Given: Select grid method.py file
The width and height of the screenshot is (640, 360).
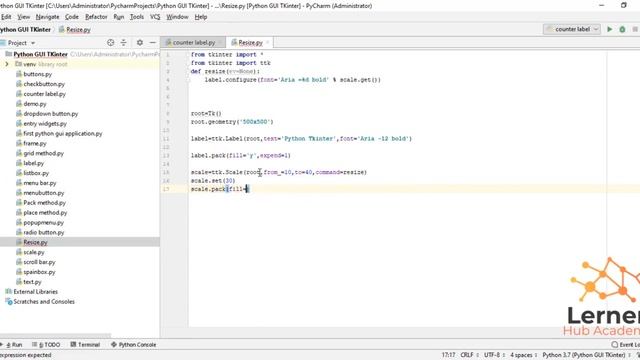Looking at the screenshot, I should point(43,153).
